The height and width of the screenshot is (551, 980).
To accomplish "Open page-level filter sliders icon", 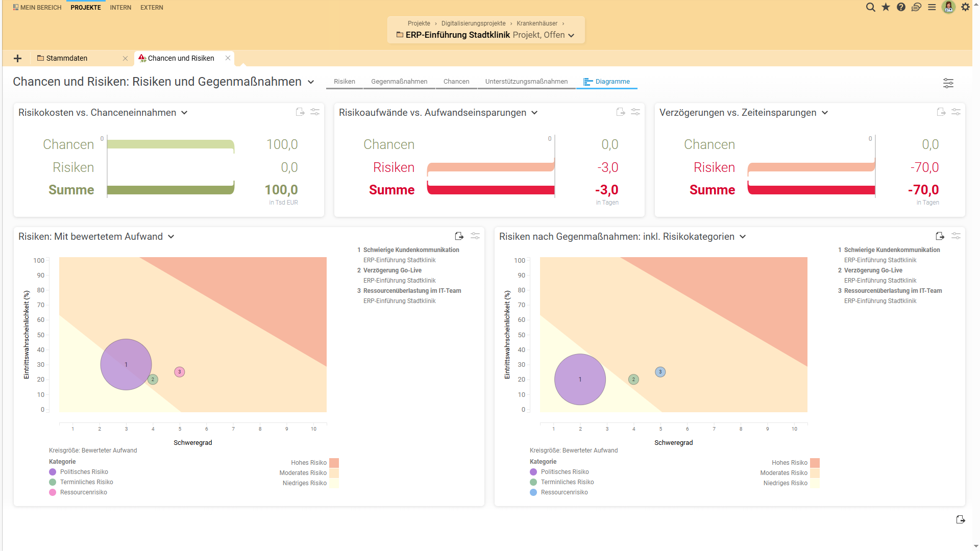I will 948,83.
